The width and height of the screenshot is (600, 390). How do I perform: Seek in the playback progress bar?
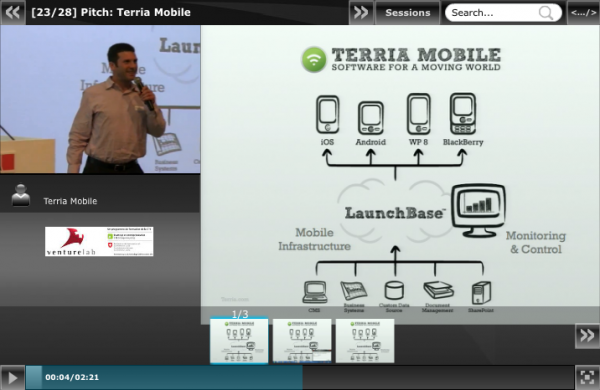[x=300, y=377]
